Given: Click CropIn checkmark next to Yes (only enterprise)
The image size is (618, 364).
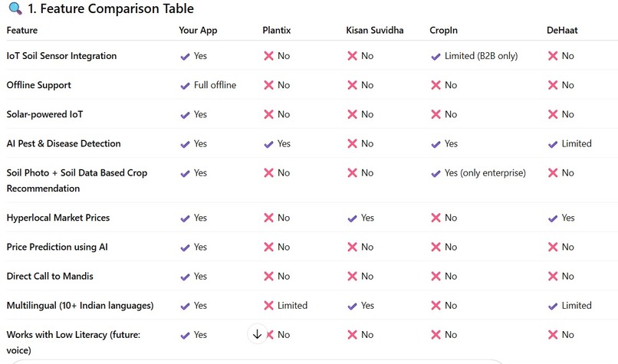Looking at the screenshot, I should [x=436, y=173].
